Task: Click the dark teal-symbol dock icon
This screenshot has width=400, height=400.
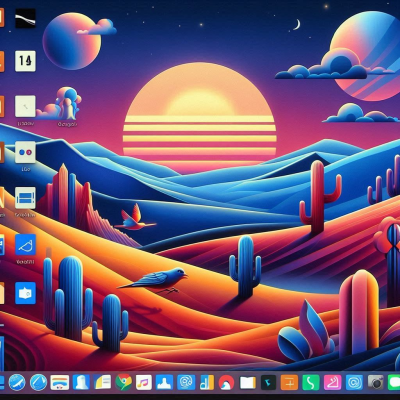Action: 268,382
